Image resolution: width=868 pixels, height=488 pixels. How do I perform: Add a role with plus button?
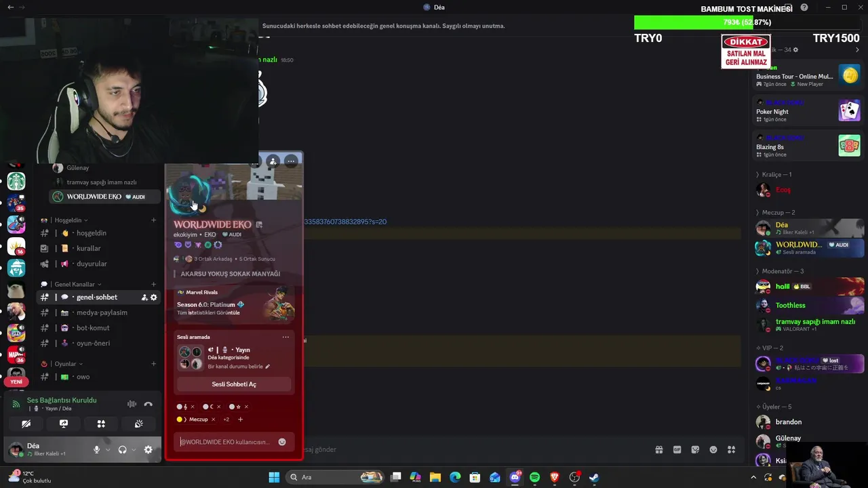(240, 420)
